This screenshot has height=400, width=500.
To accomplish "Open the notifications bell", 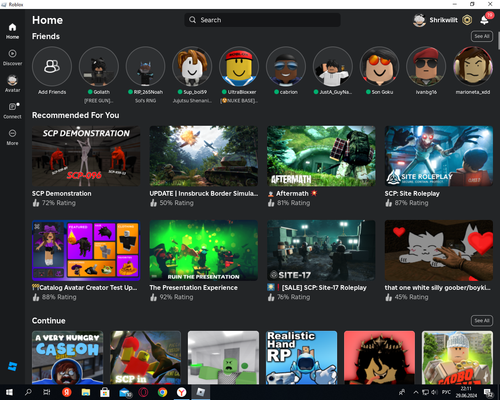I will 484,20.
